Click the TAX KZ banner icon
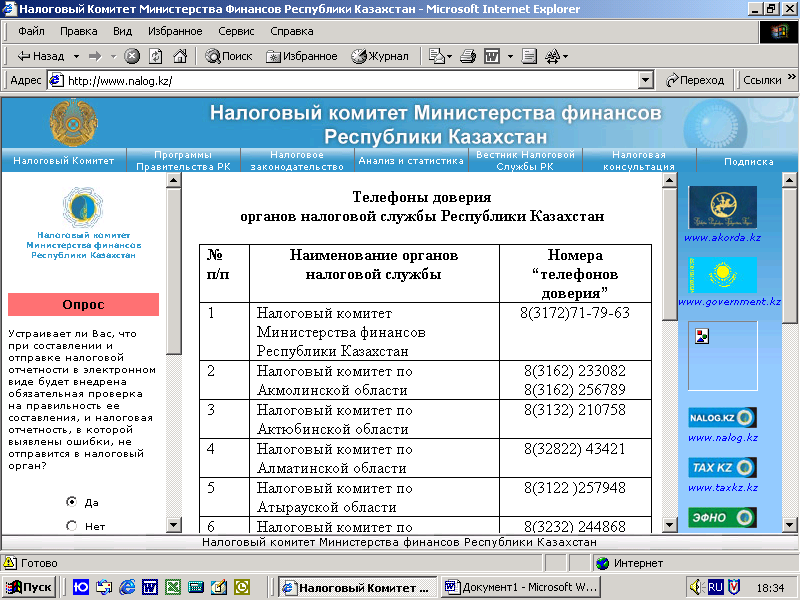 point(722,467)
